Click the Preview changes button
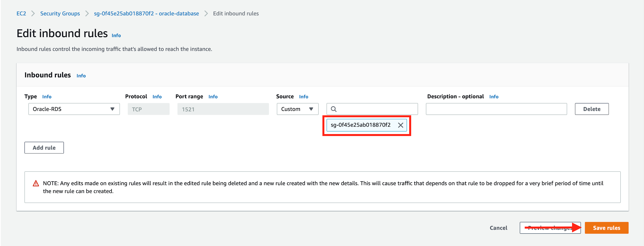 550,228
